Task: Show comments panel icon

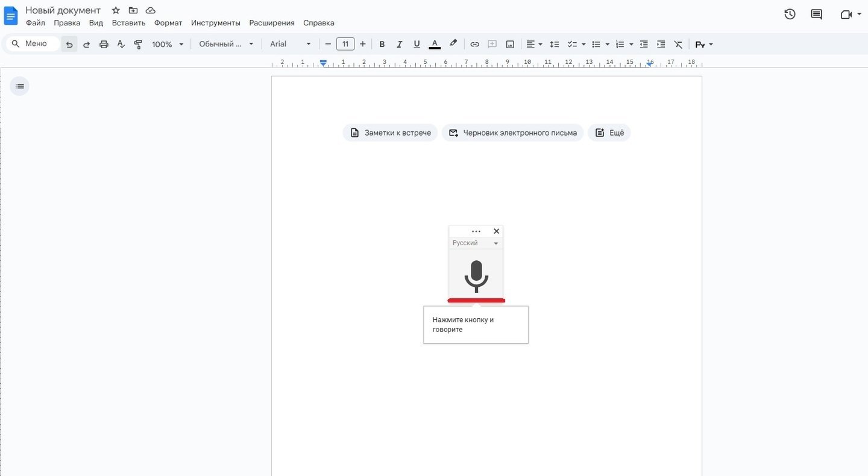Action: click(816, 14)
